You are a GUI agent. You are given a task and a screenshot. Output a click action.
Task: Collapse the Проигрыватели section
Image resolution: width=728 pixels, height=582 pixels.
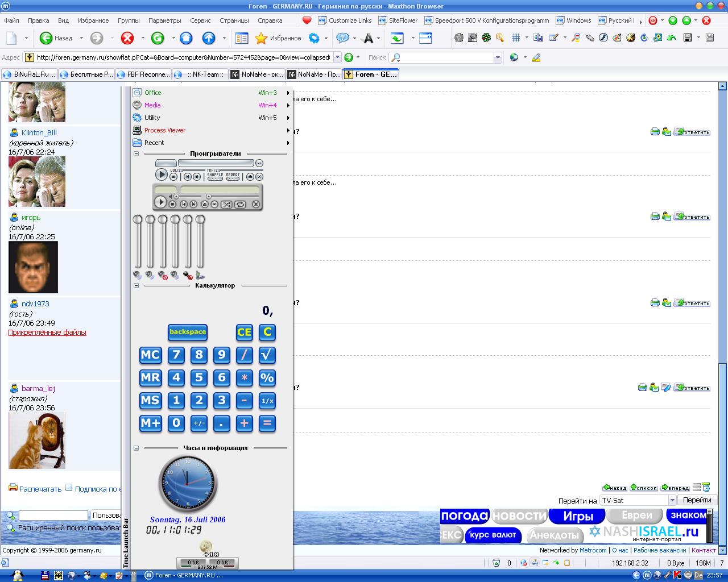pyautogui.click(x=136, y=153)
